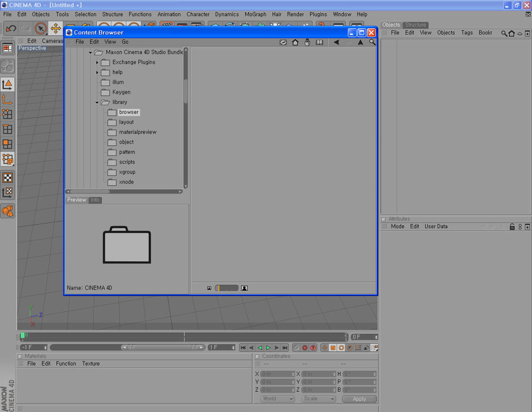
Task: Open the World coordinate system dropdown
Action: [278, 399]
